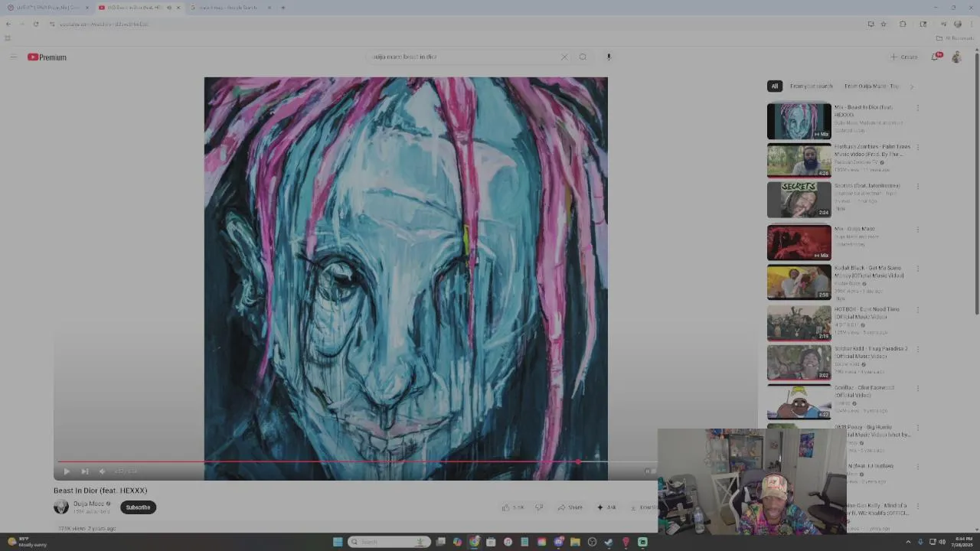This screenshot has width=980, height=551.
Task: Like the Beast In Dior video
Action: point(513,507)
